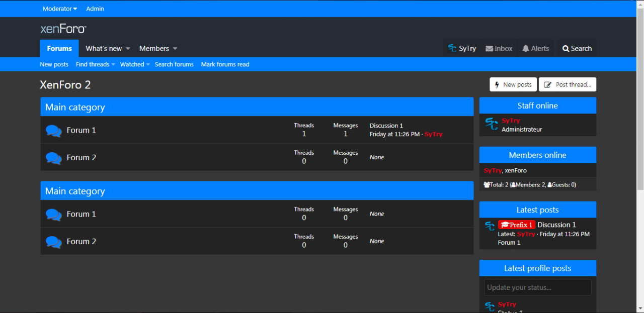The image size is (644, 313).
Task: Click the "Administrateur" staff title
Action: 522,130
